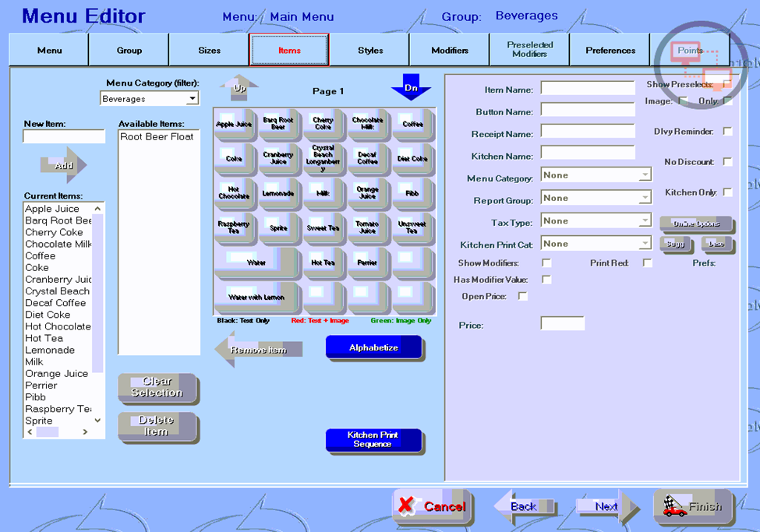Open the item Menu Category dropdown
The height and width of the screenshot is (532, 760).
645,175
